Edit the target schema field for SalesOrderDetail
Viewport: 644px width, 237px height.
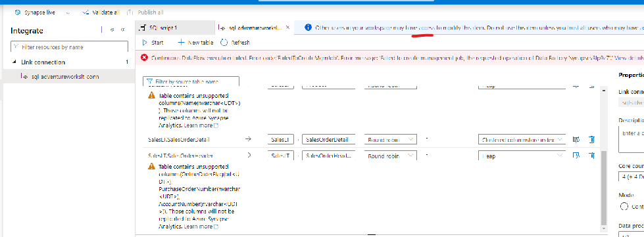(280, 139)
